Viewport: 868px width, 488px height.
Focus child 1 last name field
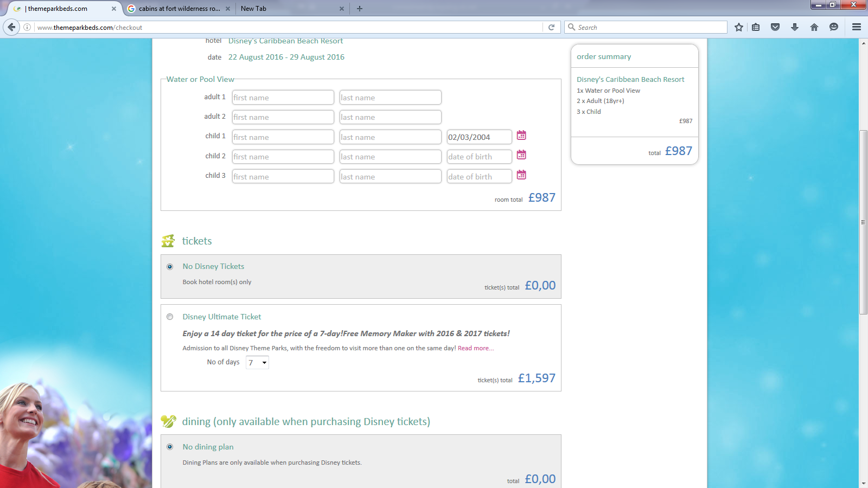coord(390,137)
